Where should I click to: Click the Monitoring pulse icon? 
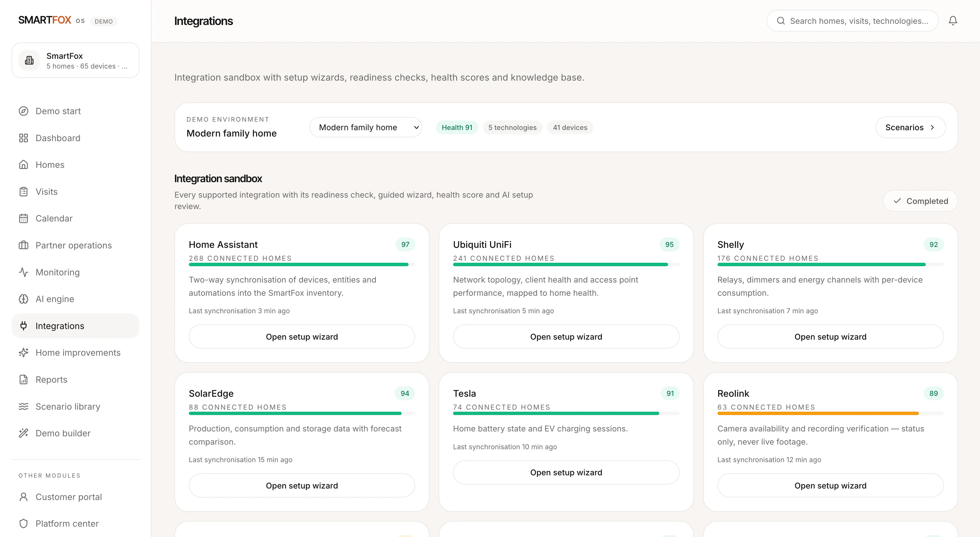click(24, 272)
